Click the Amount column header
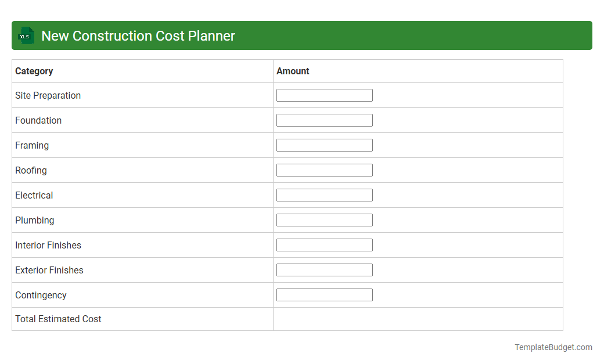Viewport: 604px width, 364px height. (x=293, y=71)
